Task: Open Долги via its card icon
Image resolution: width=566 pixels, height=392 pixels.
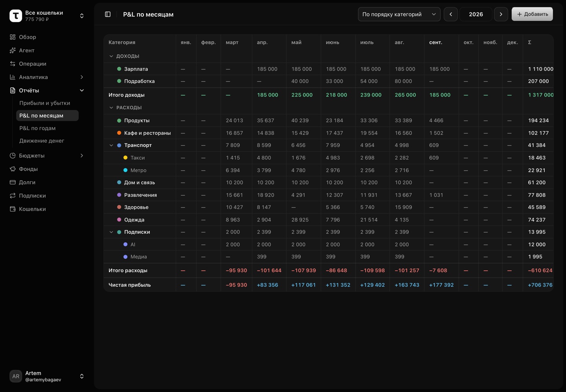Action: click(13, 182)
